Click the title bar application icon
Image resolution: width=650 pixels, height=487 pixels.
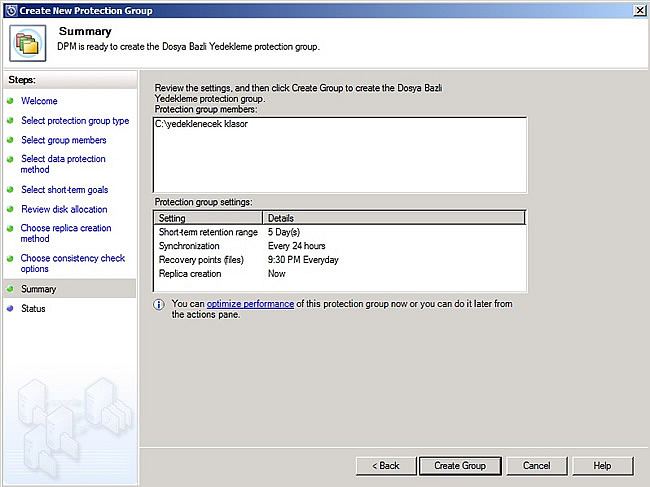pos(10,9)
